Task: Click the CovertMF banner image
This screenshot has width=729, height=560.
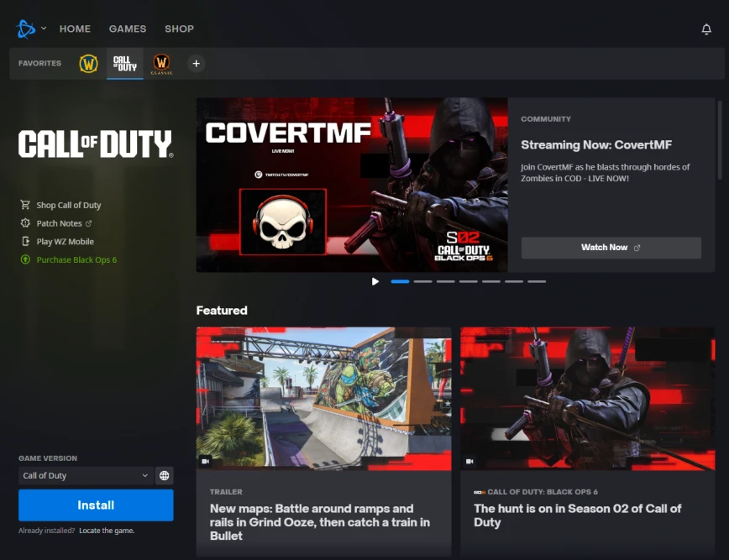Action: [352, 185]
